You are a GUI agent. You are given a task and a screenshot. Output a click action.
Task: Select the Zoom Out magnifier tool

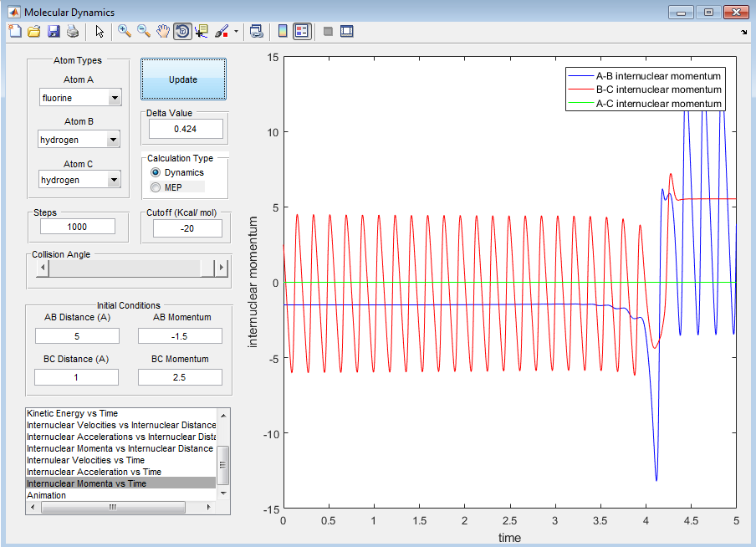click(143, 32)
